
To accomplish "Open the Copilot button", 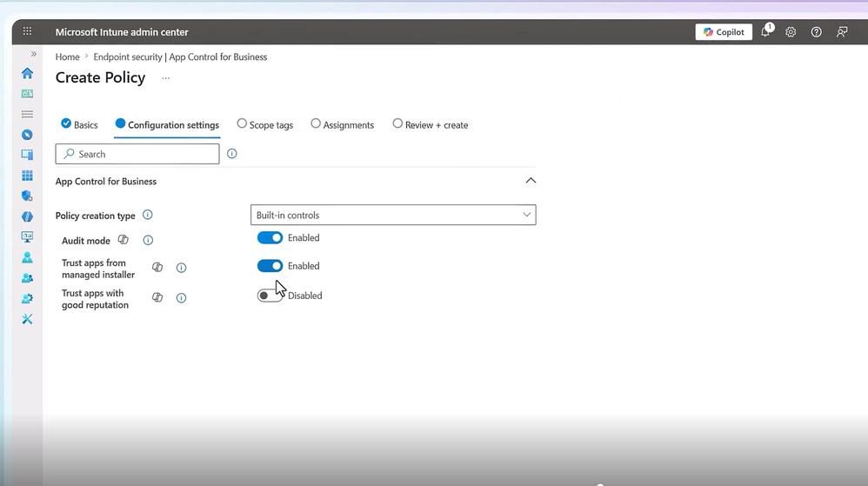I will click(x=724, y=32).
